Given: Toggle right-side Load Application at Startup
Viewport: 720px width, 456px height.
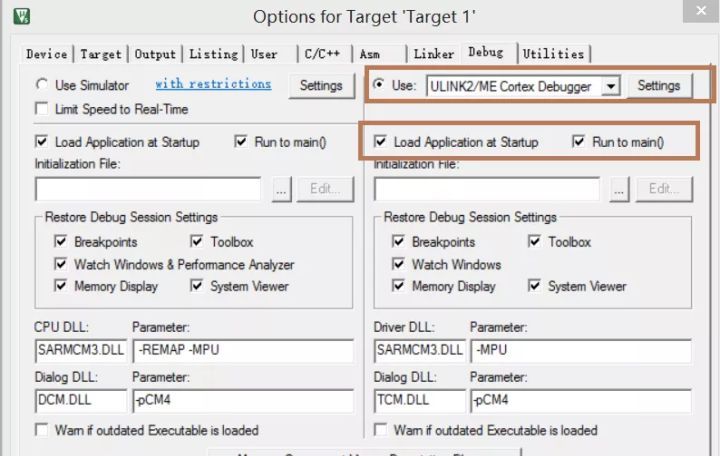Looking at the screenshot, I should point(381,142).
